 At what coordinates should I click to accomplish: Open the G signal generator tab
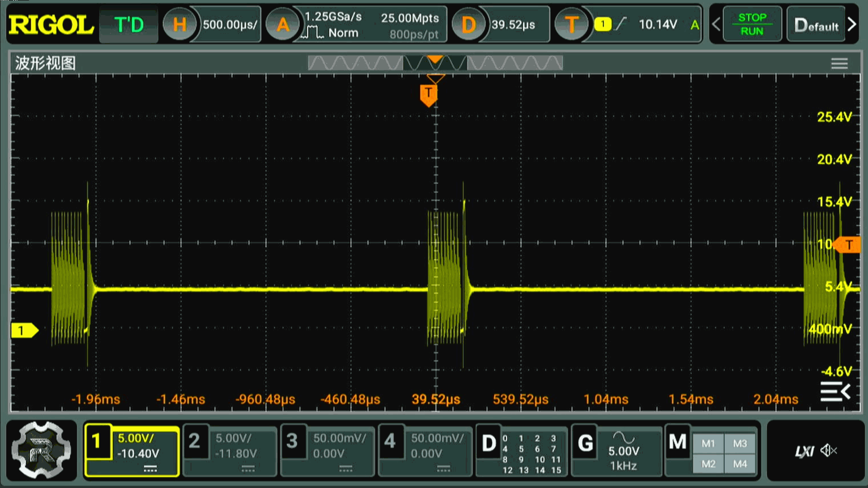[x=585, y=443]
